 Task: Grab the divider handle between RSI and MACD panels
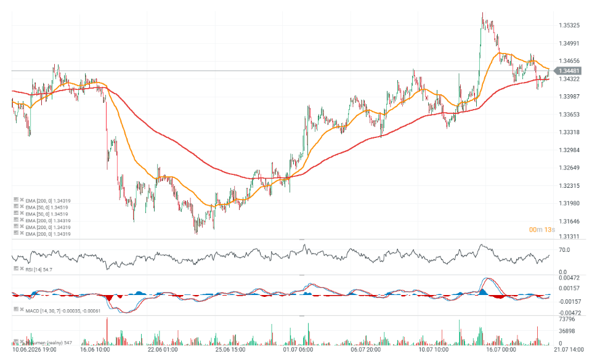coord(302,275)
